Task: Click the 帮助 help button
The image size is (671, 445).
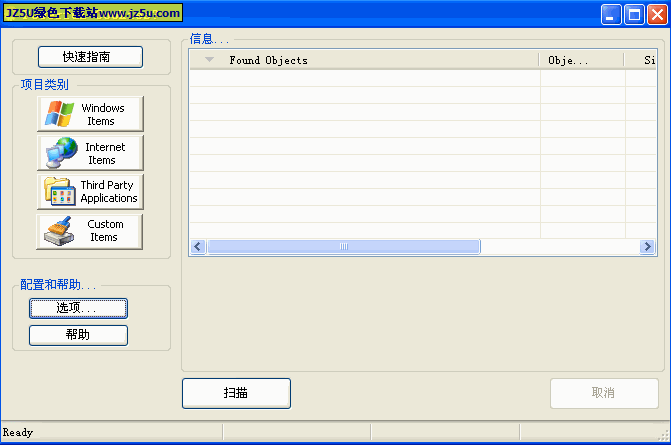Action: click(78, 335)
